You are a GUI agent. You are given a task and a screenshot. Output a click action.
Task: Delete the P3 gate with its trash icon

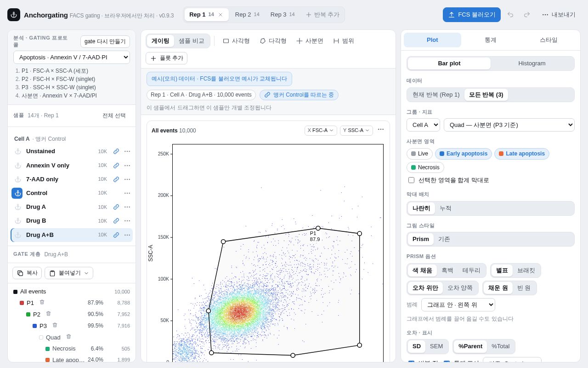click(55, 325)
